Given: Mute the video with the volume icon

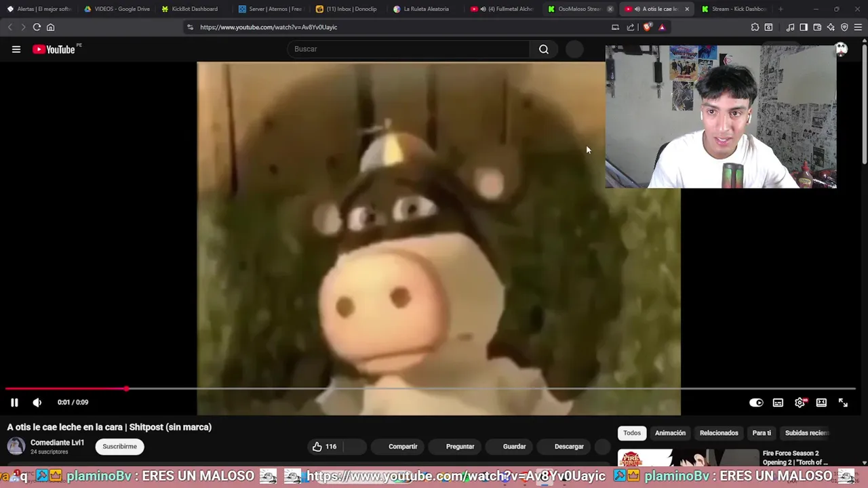Looking at the screenshot, I should (x=37, y=403).
